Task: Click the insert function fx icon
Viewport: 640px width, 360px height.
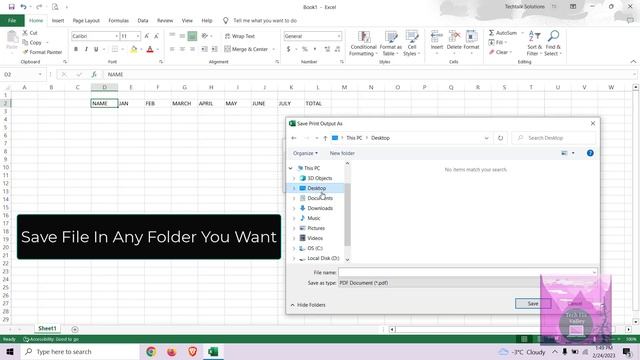Action: coord(94,75)
